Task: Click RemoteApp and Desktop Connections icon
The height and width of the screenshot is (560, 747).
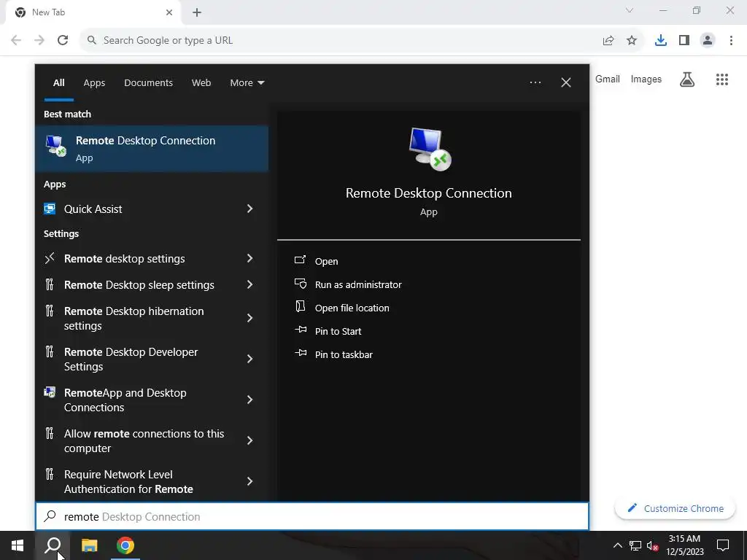Action: click(50, 392)
